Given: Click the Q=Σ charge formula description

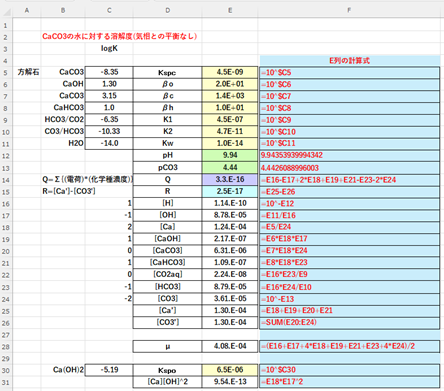Looking at the screenshot, I should point(87,180).
